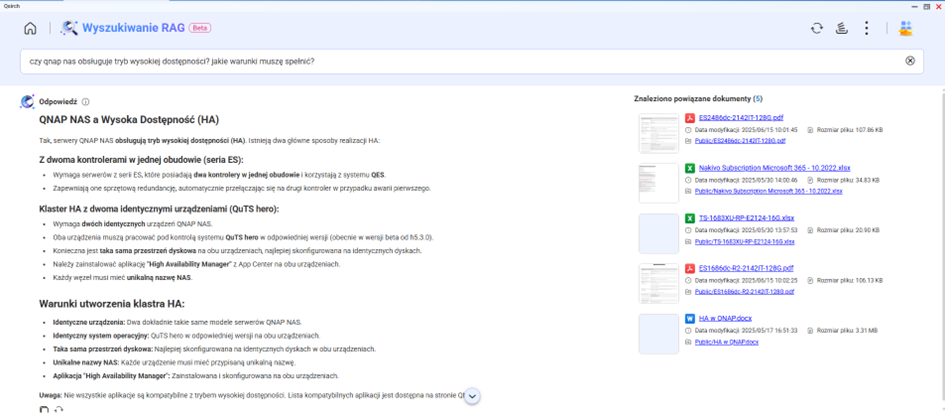
Task: Open path Public/TS-1683XU-RP-E2124-16G.xlsx
Action: click(x=745, y=241)
